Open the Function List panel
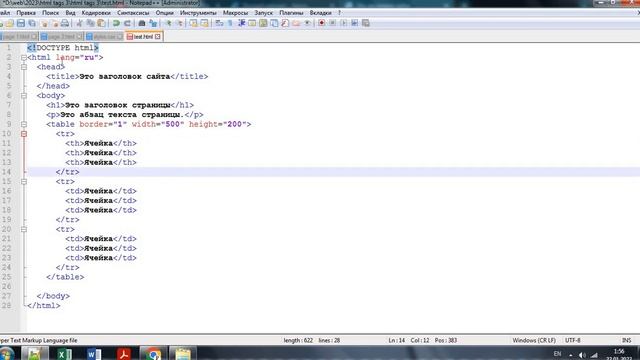 pyautogui.click(x=285, y=23)
